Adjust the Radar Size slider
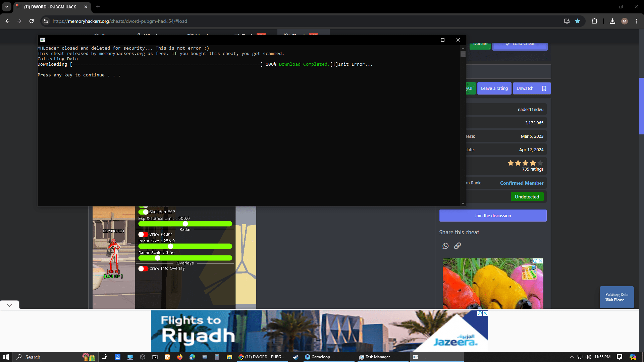Image resolution: width=644 pixels, height=362 pixels. click(185, 246)
